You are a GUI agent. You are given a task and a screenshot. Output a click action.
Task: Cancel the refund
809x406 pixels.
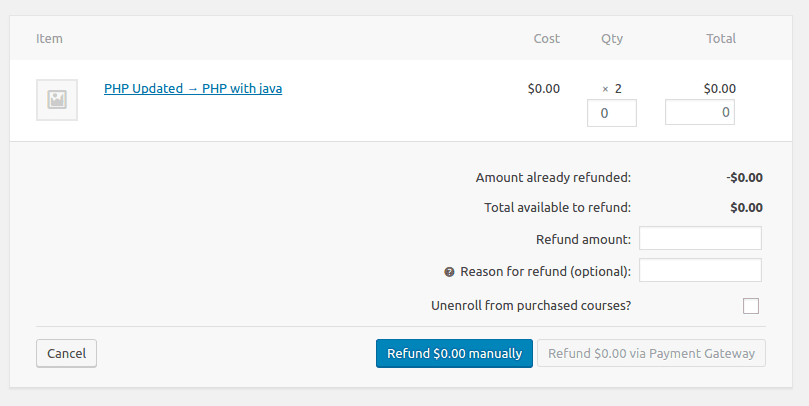67,353
